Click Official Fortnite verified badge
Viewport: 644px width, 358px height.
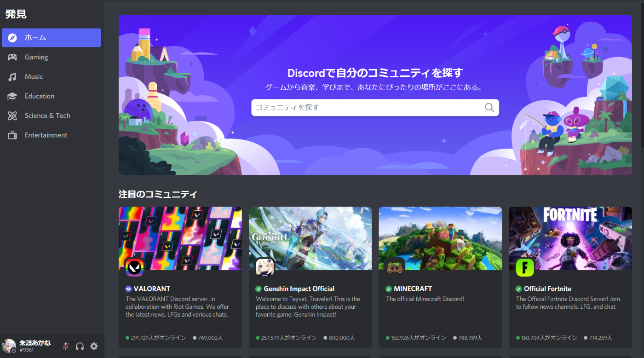pos(519,289)
